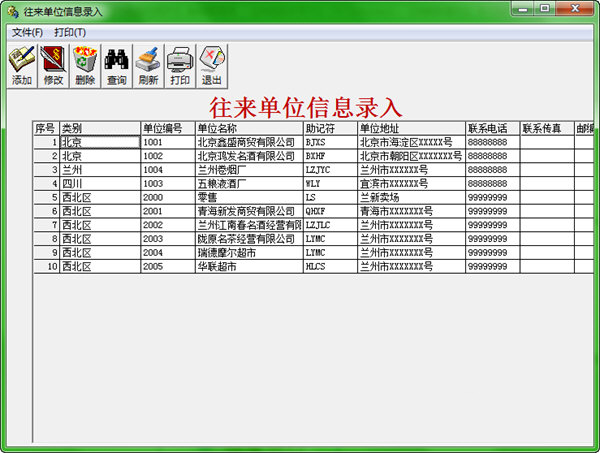Click the 类别 column header

pyautogui.click(x=100, y=128)
